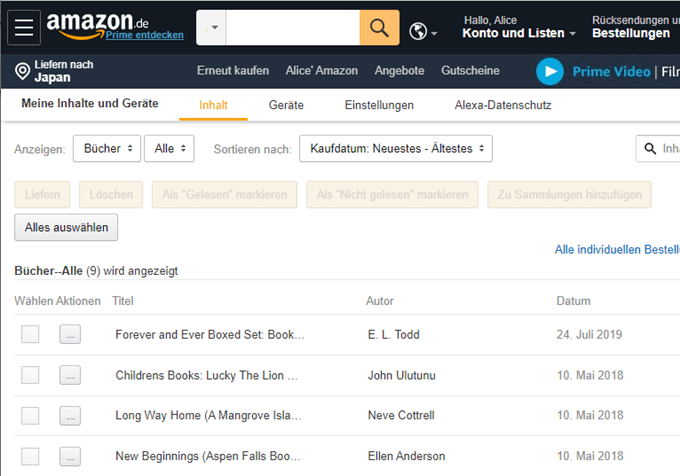Check the box for Forever and Ever Boxed Set
Viewport: 680px width, 476px height.
pos(30,334)
